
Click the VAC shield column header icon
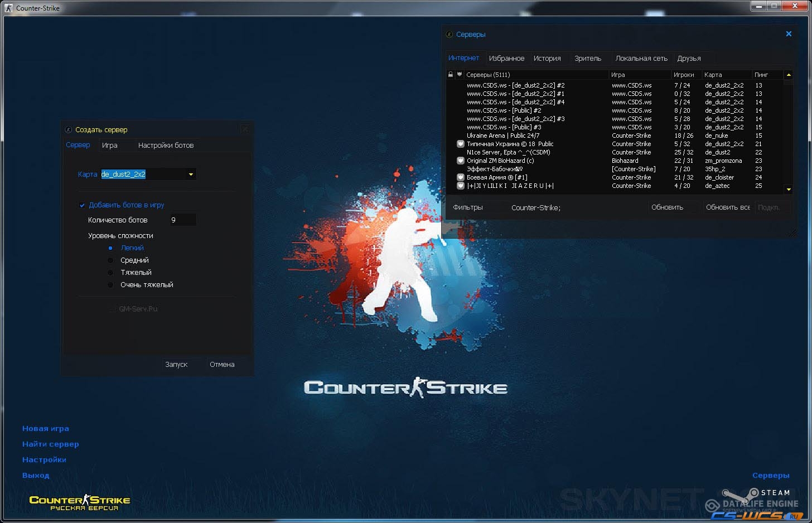(460, 74)
